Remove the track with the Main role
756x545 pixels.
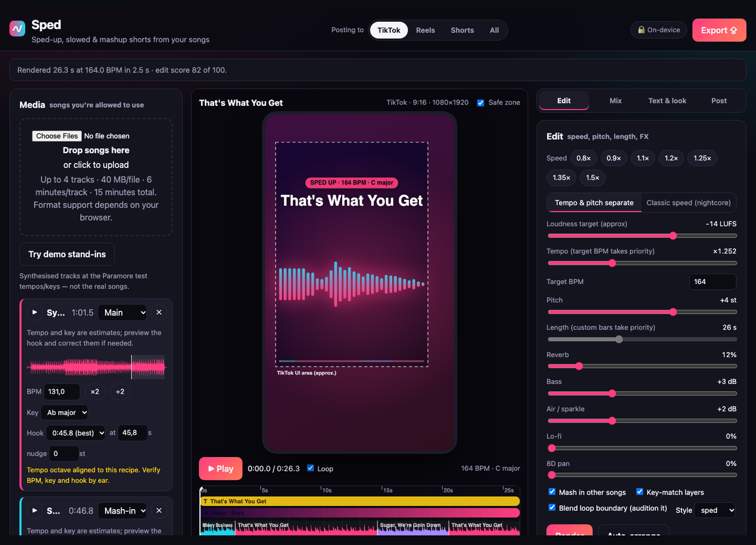click(159, 312)
